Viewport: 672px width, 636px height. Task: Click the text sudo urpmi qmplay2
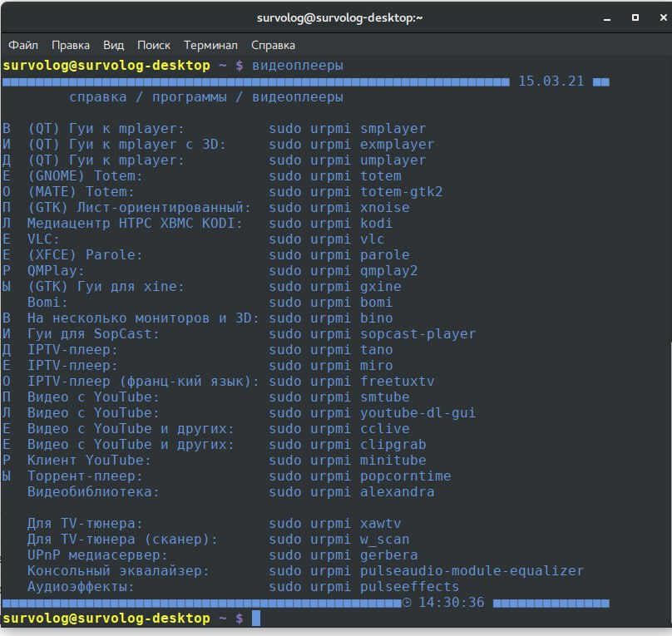click(x=343, y=271)
